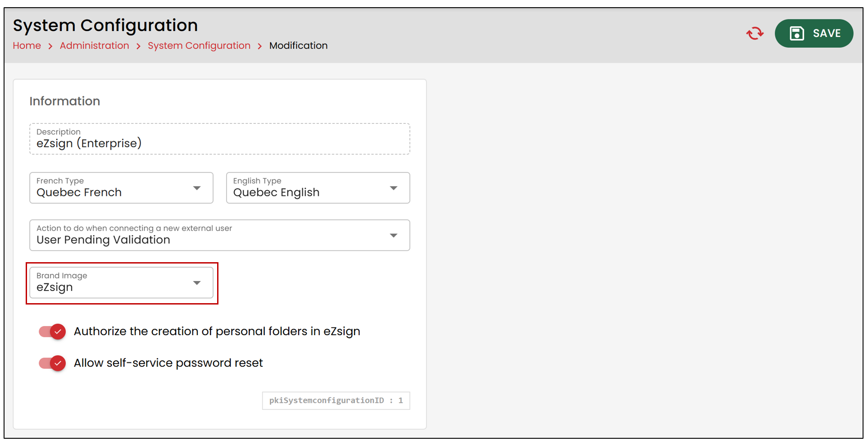This screenshot has width=868, height=441.
Task: Open the Brand Image dropdown
Action: coord(121,282)
